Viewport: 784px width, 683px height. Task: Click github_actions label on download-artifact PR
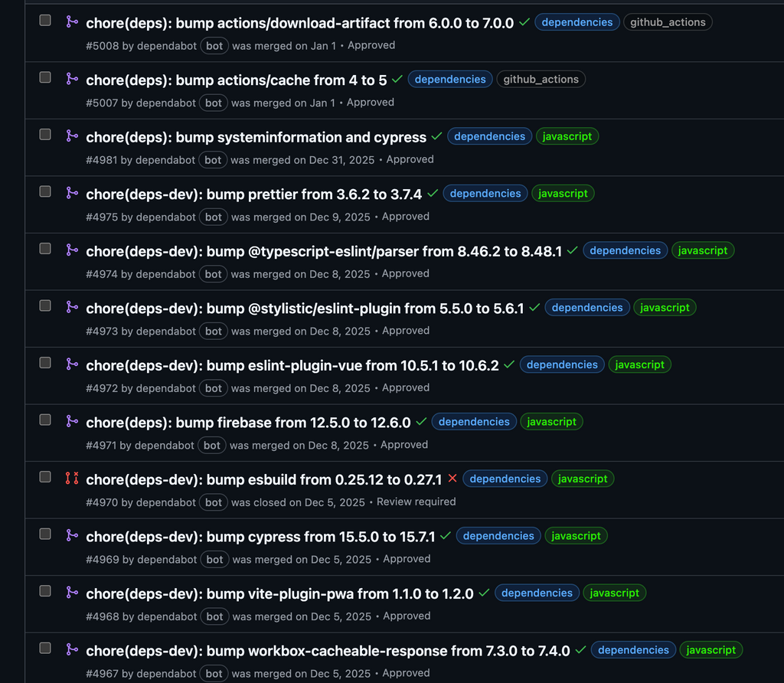[x=668, y=22]
